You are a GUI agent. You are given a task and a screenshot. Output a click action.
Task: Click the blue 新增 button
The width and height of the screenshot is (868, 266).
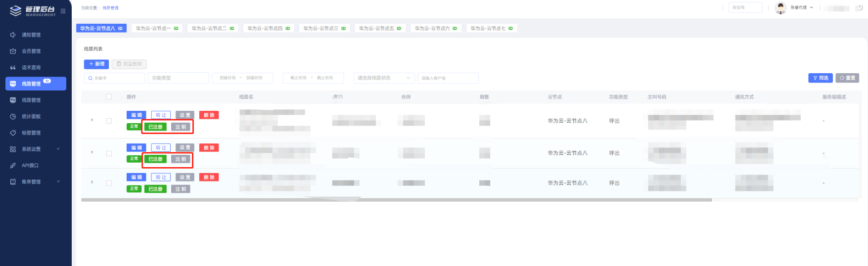coord(96,64)
